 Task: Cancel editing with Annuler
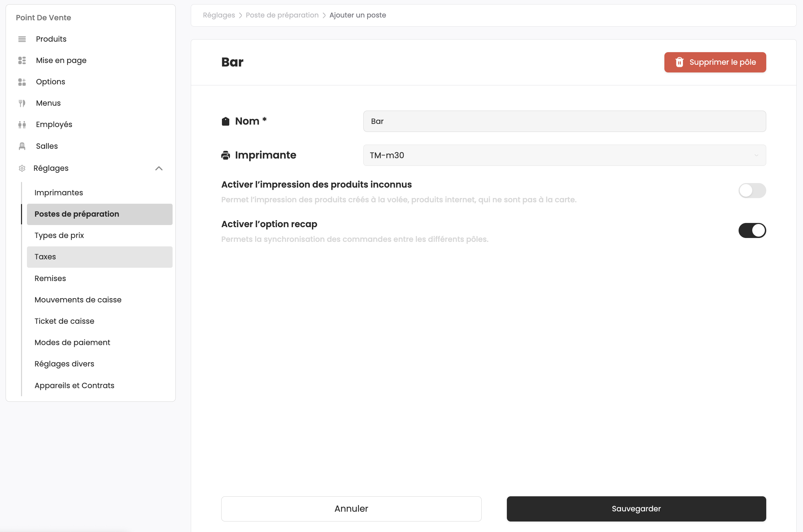coord(351,509)
